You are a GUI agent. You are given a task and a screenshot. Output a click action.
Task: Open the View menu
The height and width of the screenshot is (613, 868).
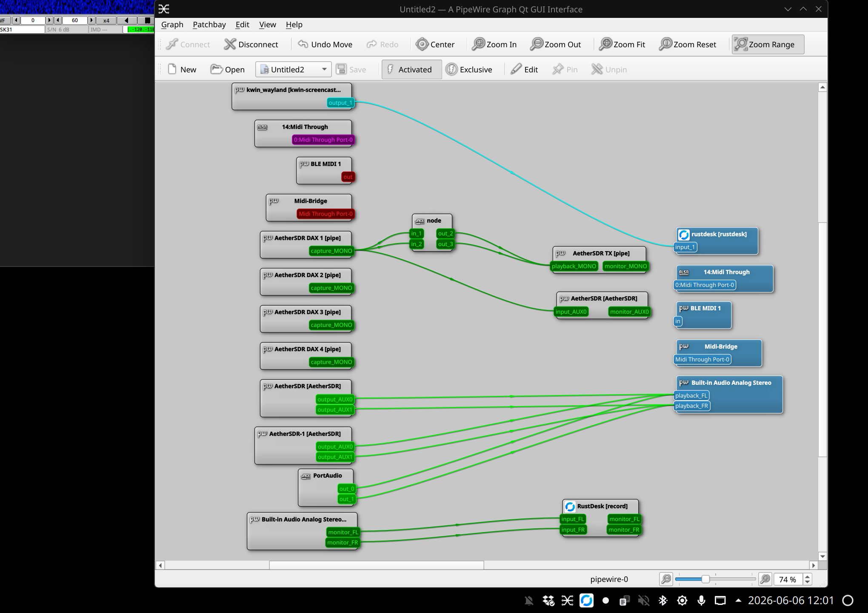(268, 25)
